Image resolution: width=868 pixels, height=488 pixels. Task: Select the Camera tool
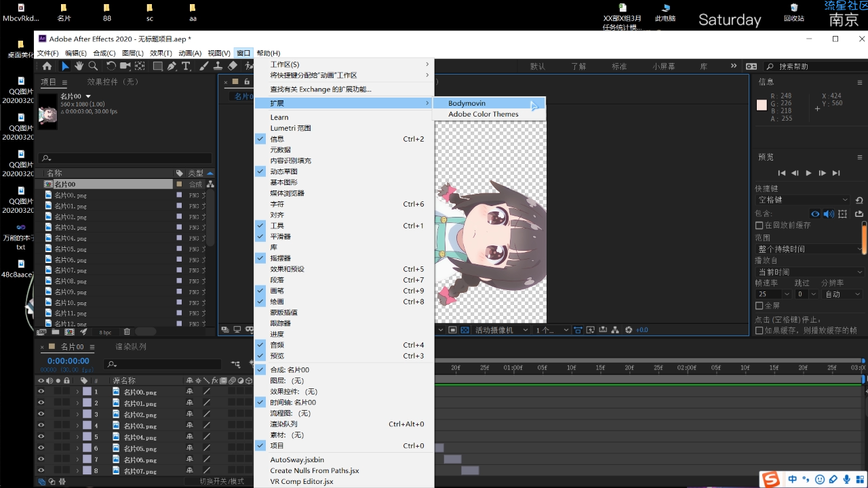[x=125, y=66]
